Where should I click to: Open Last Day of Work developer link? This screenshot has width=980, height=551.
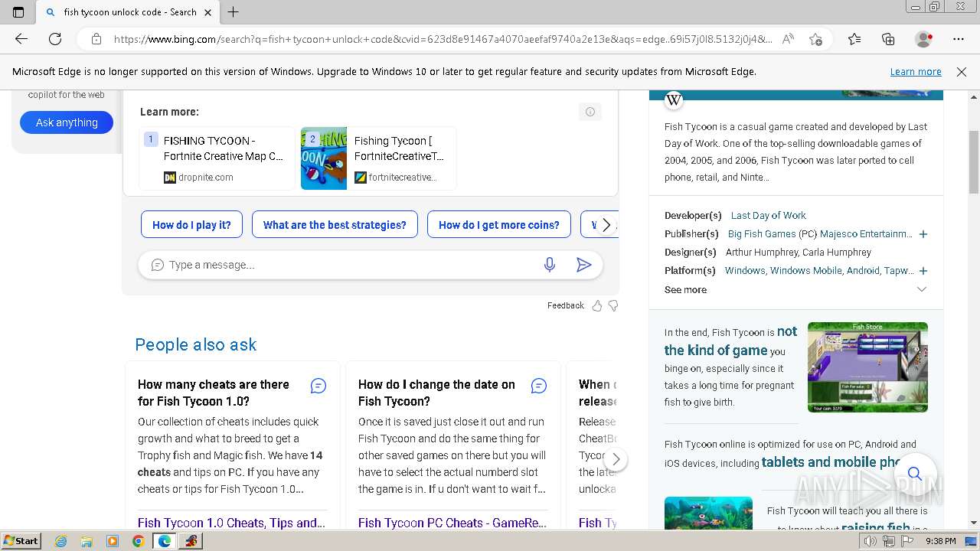[x=768, y=216]
